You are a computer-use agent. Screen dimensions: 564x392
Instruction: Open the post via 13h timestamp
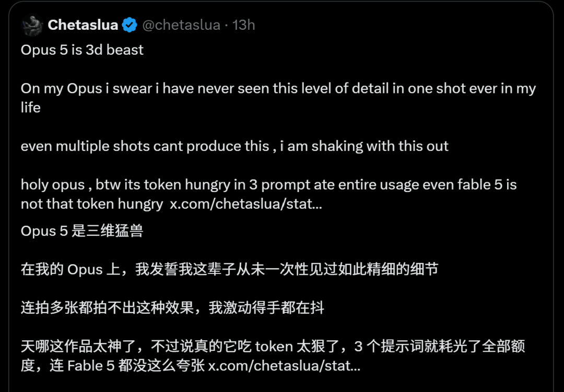243,25
